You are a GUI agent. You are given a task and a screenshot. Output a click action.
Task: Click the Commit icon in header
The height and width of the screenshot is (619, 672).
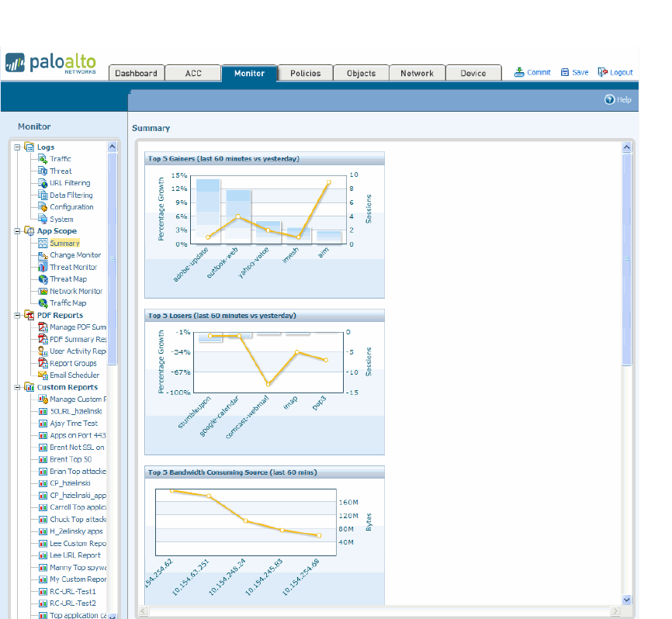pos(519,72)
